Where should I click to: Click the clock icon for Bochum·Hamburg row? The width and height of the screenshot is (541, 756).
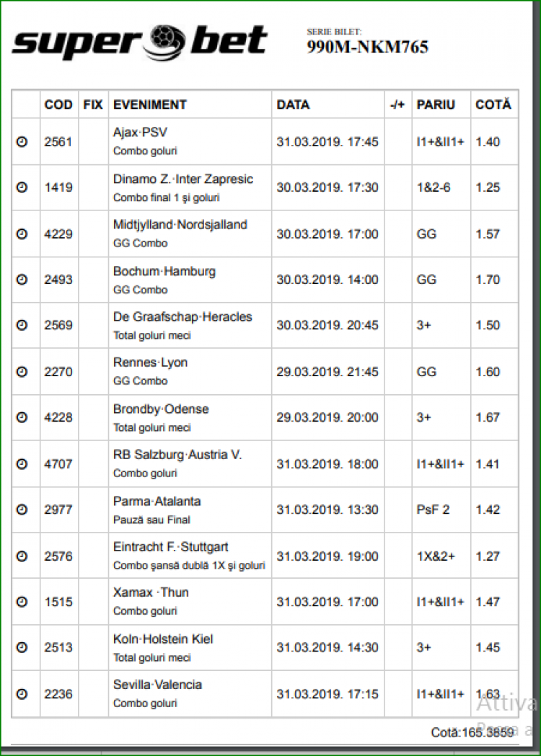[22, 280]
